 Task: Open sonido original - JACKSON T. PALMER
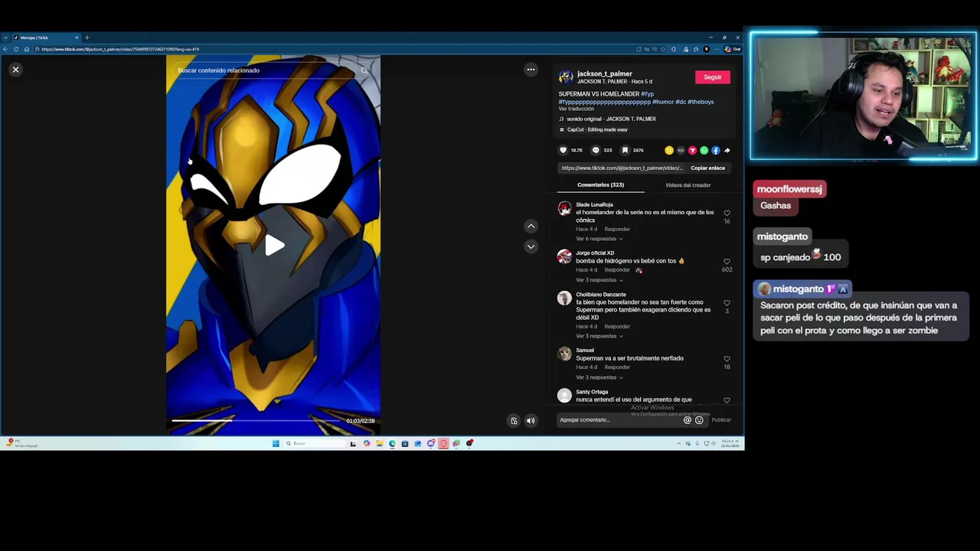pos(611,119)
